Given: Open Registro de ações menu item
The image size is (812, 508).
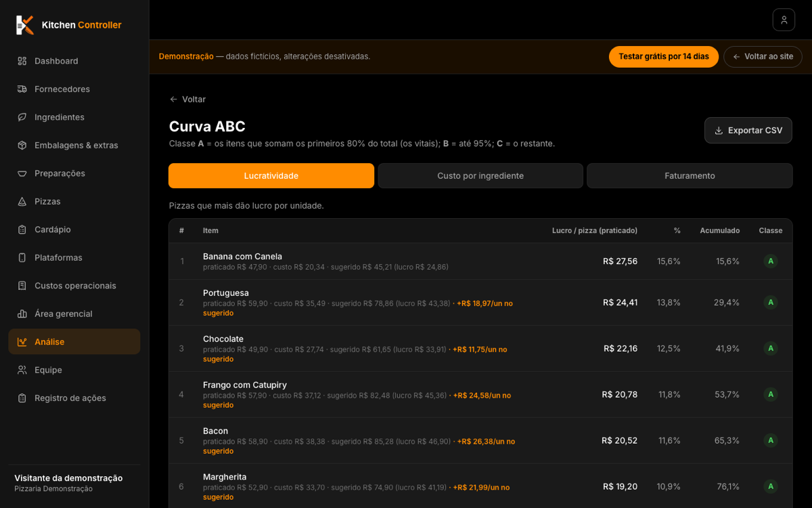Looking at the screenshot, I should click(x=74, y=398).
